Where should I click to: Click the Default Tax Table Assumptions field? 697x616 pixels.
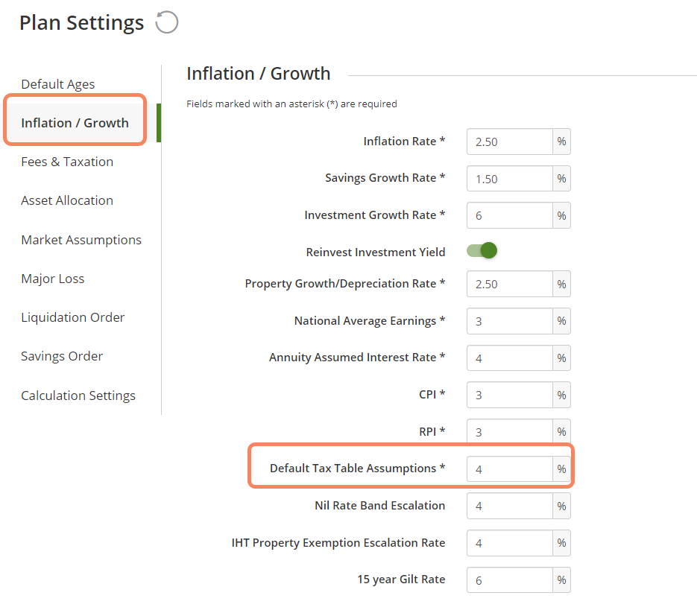click(x=510, y=469)
